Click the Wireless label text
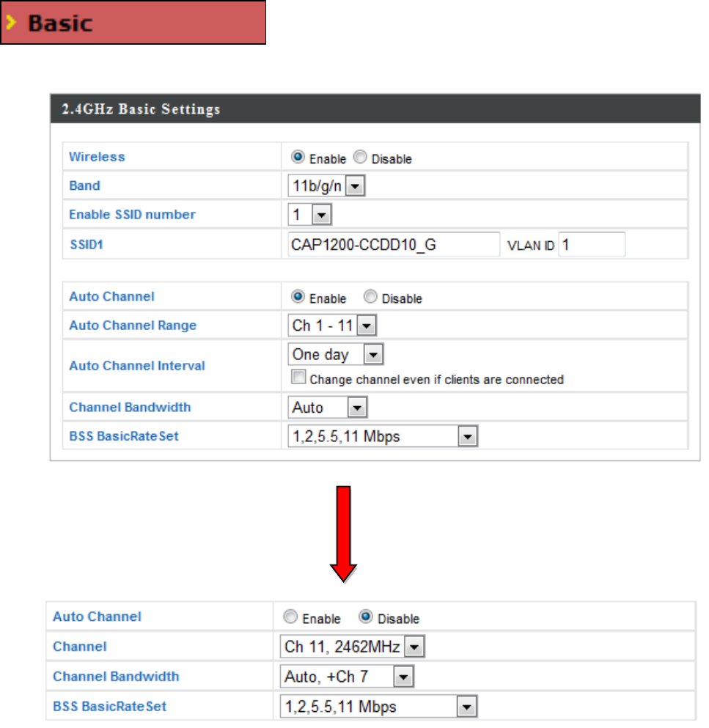Viewport: 709px width, 728px height. click(97, 157)
